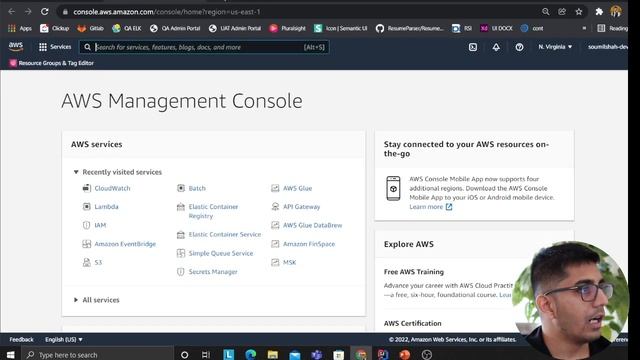Image resolution: width=640 pixels, height=360 pixels.
Task: Open the ResumeParser GitHub bookmark
Action: [x=409, y=28]
